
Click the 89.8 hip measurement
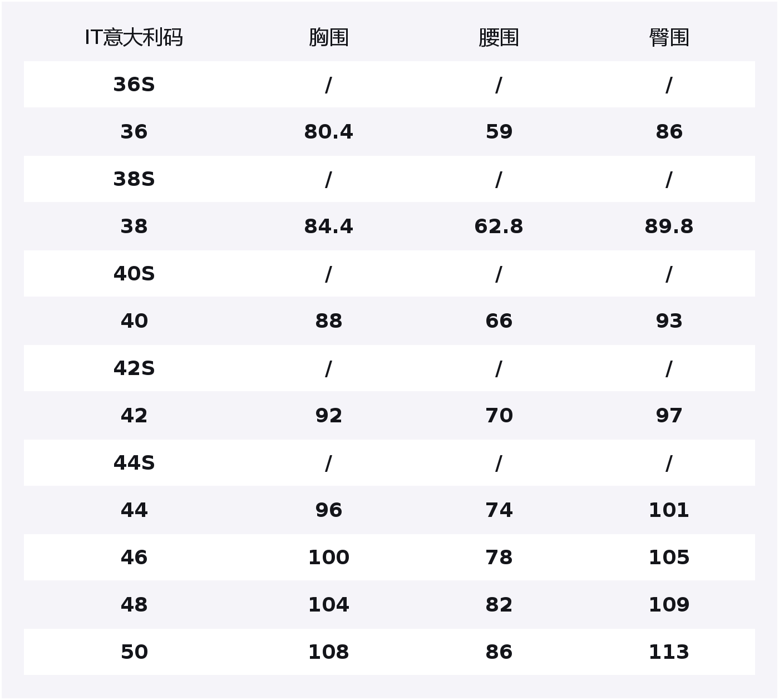[x=669, y=226]
